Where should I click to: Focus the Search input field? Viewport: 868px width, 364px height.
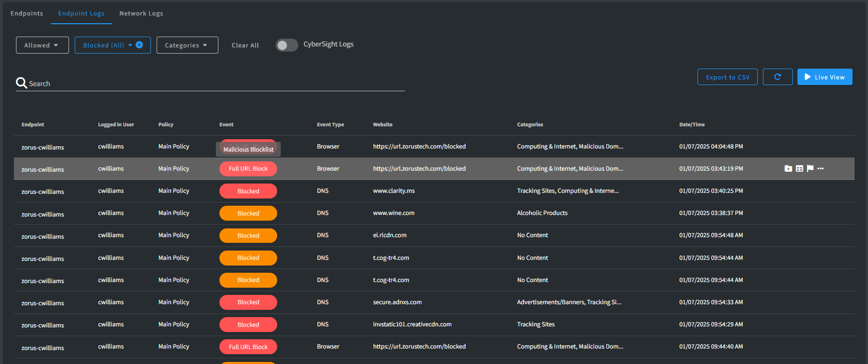click(x=210, y=84)
